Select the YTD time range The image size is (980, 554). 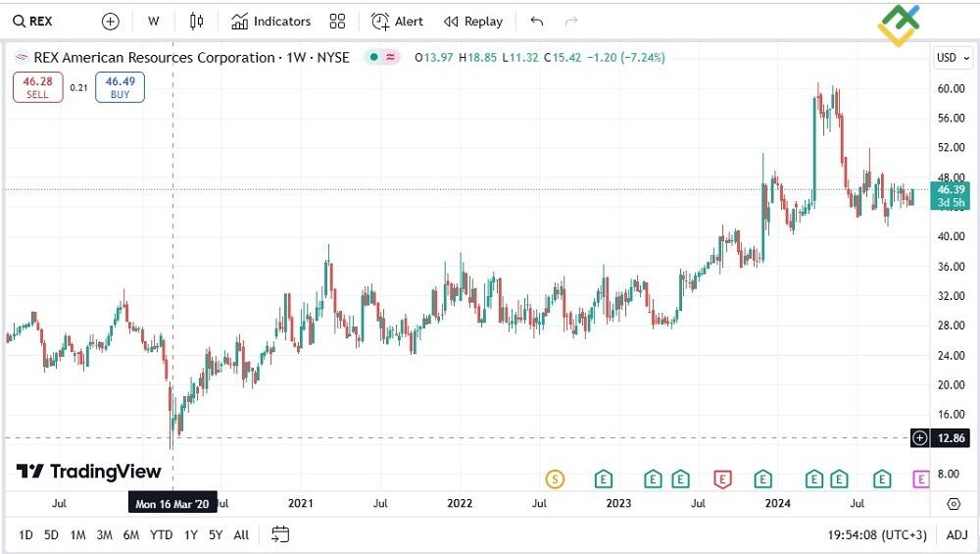(x=162, y=535)
